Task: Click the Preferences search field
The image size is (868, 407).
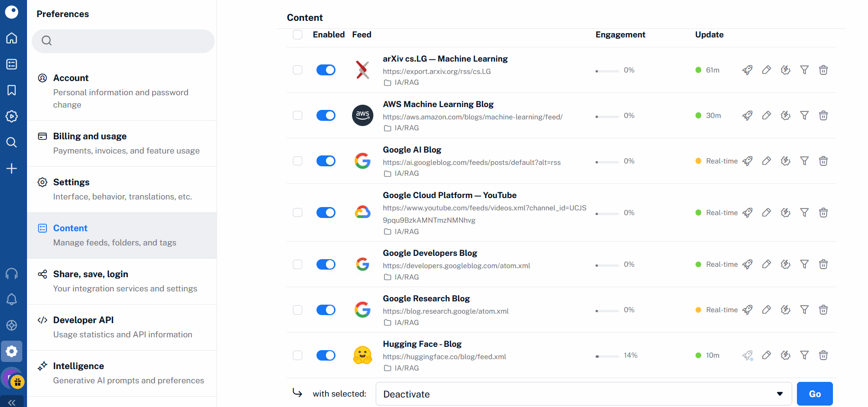Action: (123, 41)
